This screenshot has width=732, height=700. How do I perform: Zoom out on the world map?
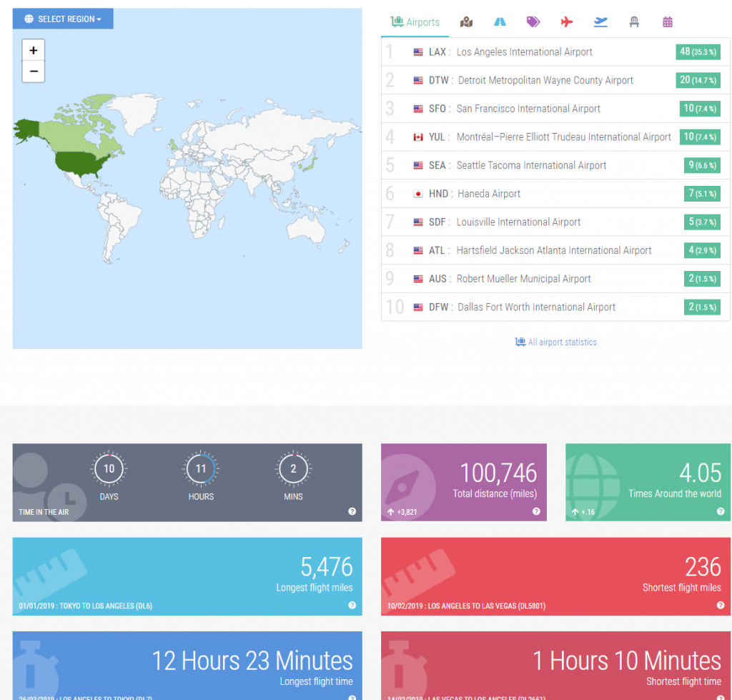click(34, 72)
